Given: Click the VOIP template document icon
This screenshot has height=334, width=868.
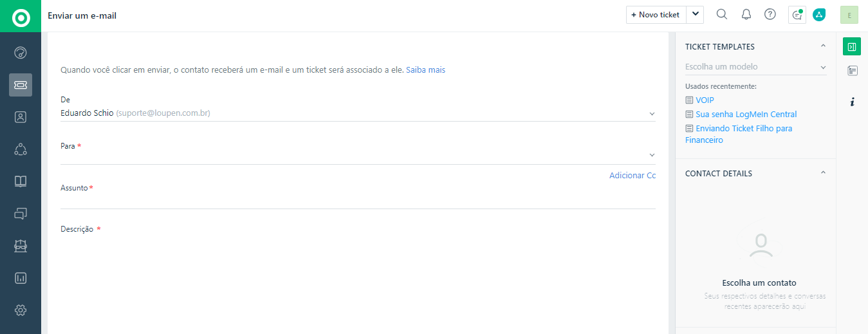Looking at the screenshot, I should coord(689,100).
